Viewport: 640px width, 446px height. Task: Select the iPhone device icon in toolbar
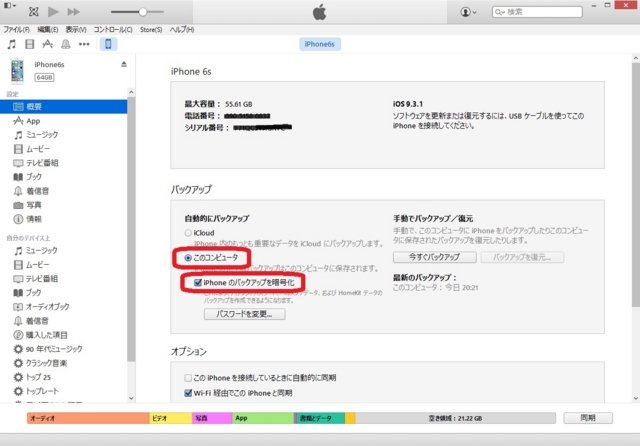(108, 44)
